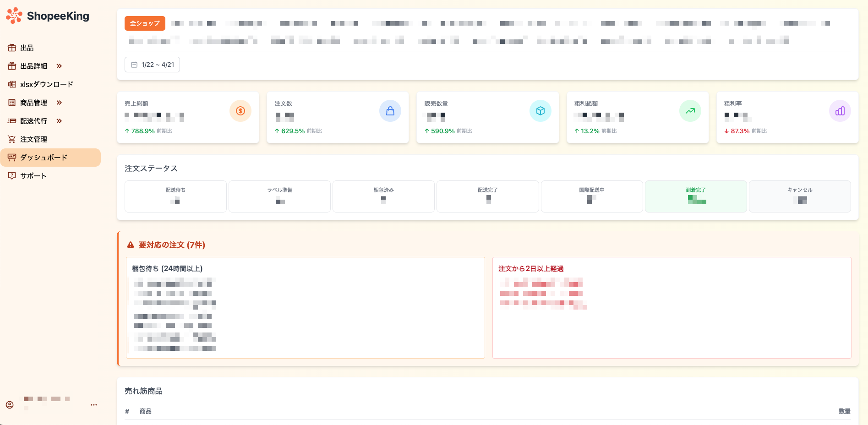Select the 到着完了 status box
Screen dimensions: 868x425
[696, 196]
